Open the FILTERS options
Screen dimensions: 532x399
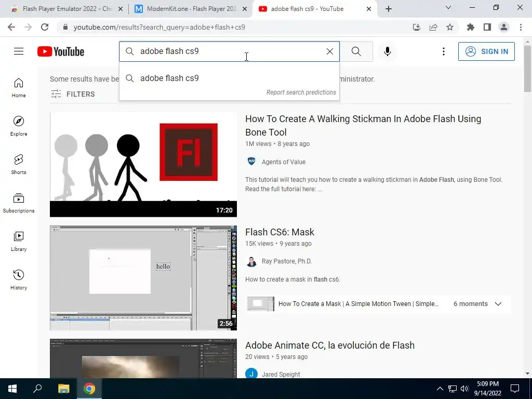73,94
